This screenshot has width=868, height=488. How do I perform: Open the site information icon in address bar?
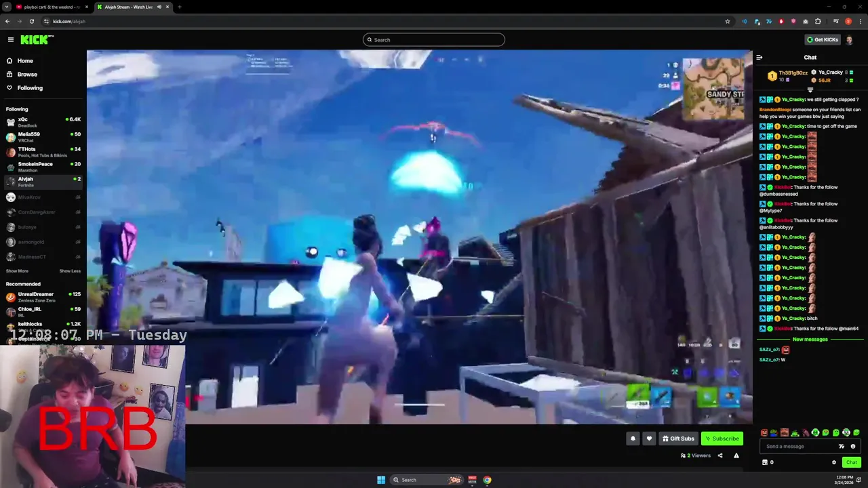pos(46,22)
